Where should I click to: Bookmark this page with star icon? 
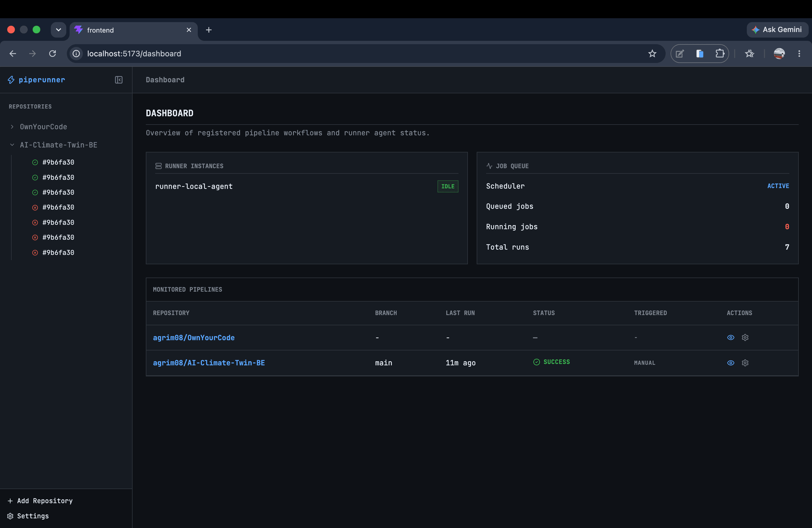click(x=652, y=54)
